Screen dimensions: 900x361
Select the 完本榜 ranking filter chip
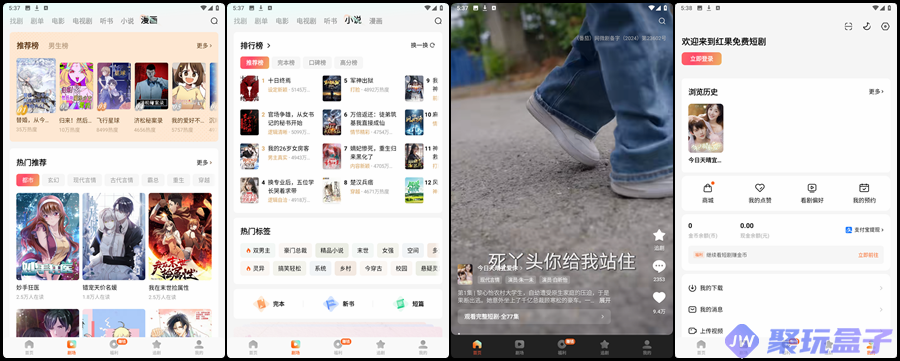click(x=286, y=63)
